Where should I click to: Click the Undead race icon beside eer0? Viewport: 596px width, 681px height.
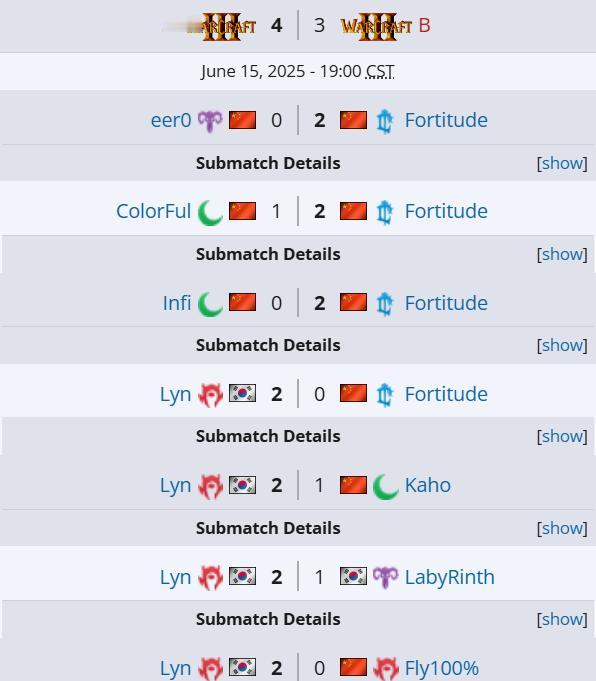[x=210, y=121]
